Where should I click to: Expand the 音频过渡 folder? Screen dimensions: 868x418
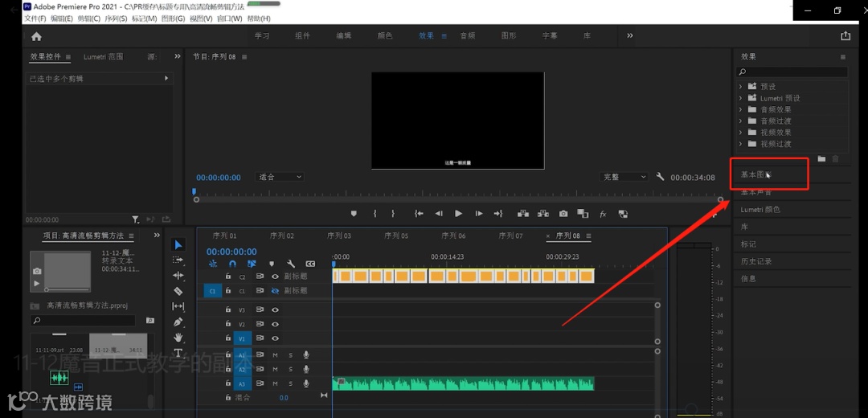741,121
